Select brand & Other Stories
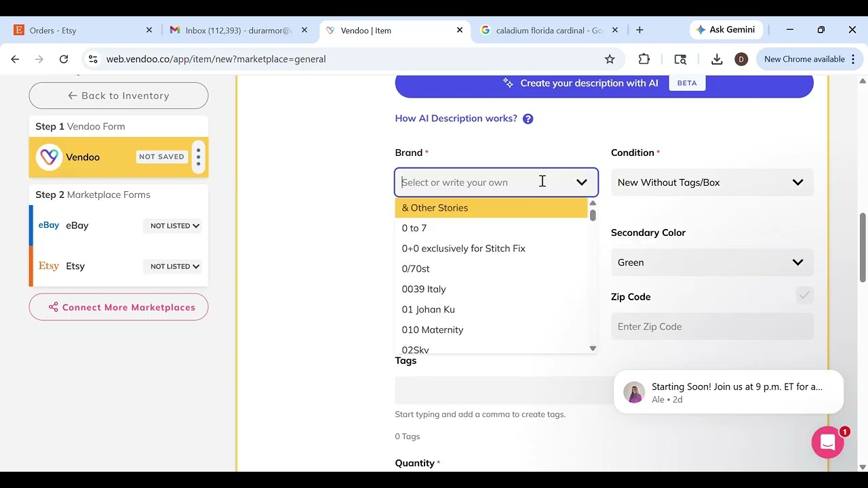Image resolution: width=868 pixels, height=488 pixels. click(x=491, y=208)
